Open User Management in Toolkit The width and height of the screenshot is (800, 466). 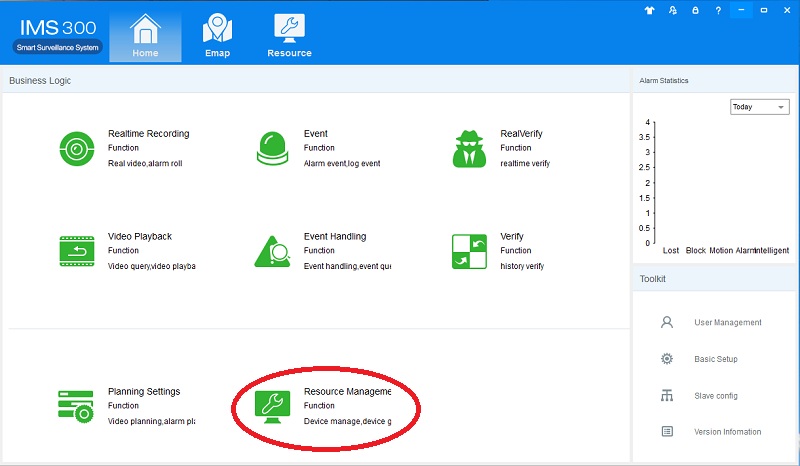(727, 323)
